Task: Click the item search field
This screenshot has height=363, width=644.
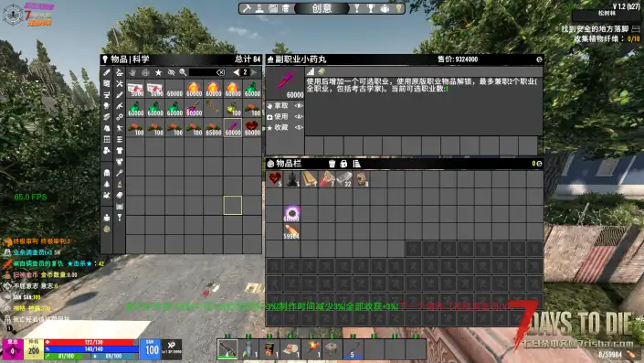Action: (x=203, y=72)
